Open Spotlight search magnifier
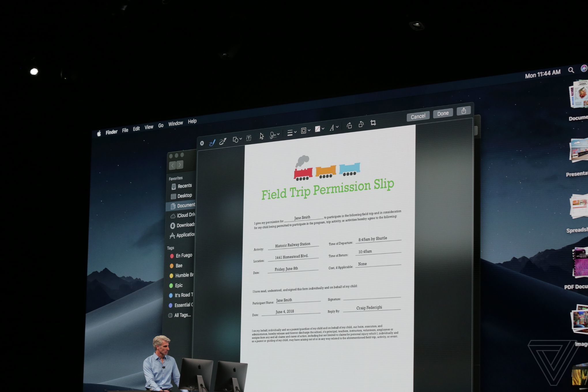This screenshot has width=588, height=392. point(571,70)
